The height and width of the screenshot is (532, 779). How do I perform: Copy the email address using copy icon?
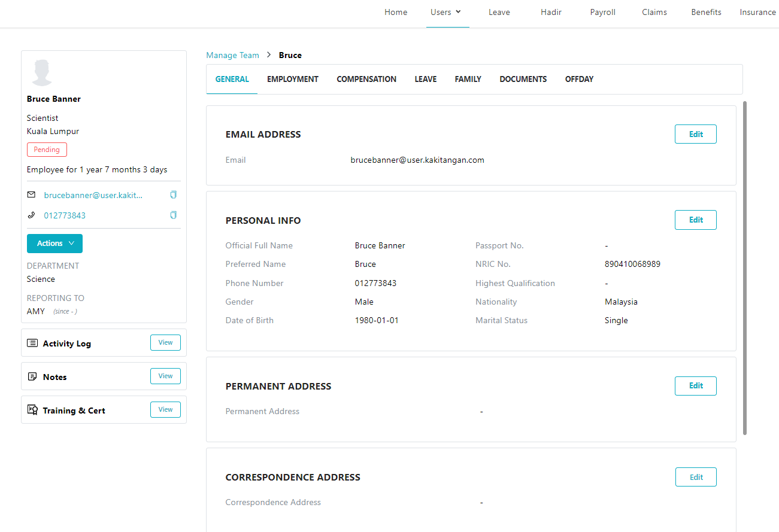[174, 194]
